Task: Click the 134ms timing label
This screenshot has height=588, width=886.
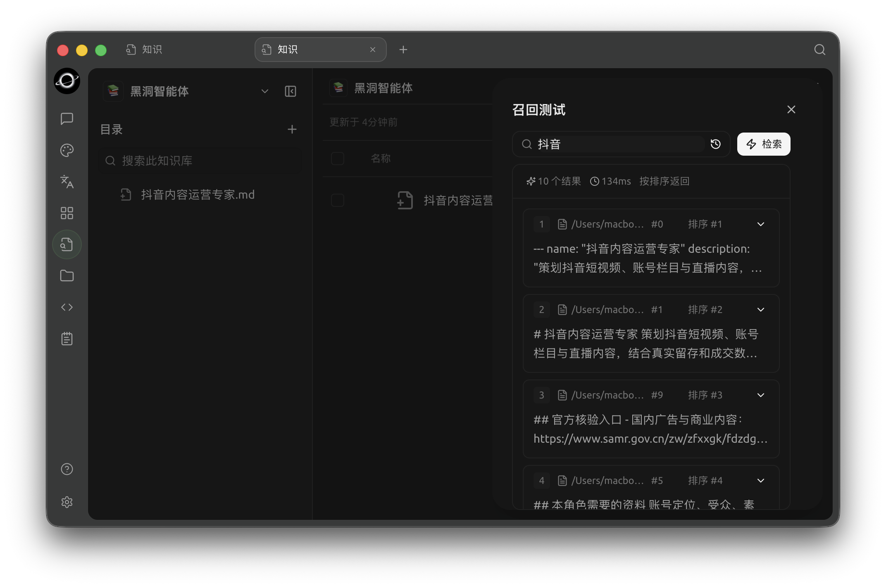Action: pyautogui.click(x=610, y=181)
